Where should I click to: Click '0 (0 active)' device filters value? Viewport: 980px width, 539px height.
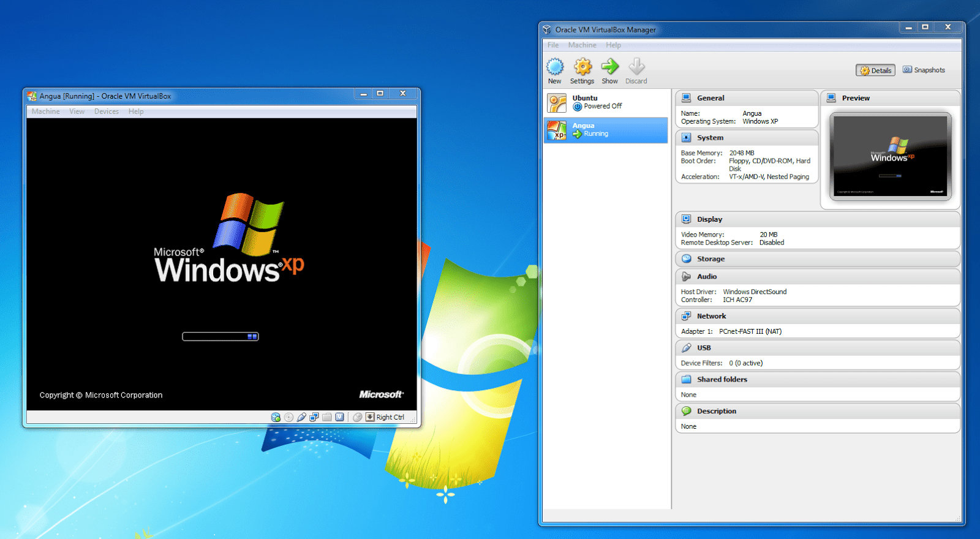tap(746, 363)
